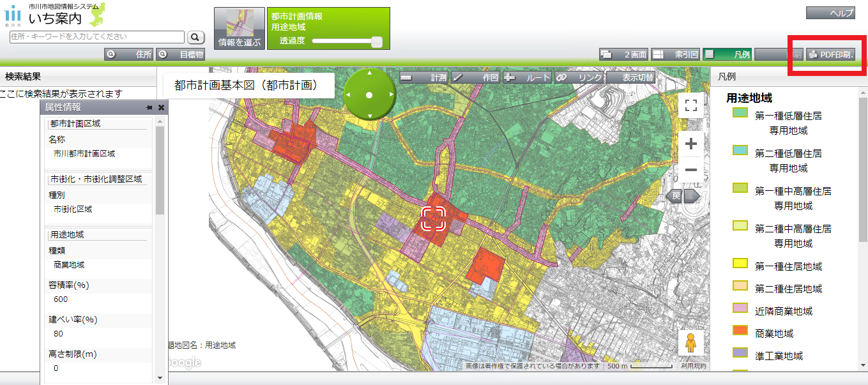Zoom out the map with minus button
Viewport: 868px width, 385px height.
click(x=690, y=170)
